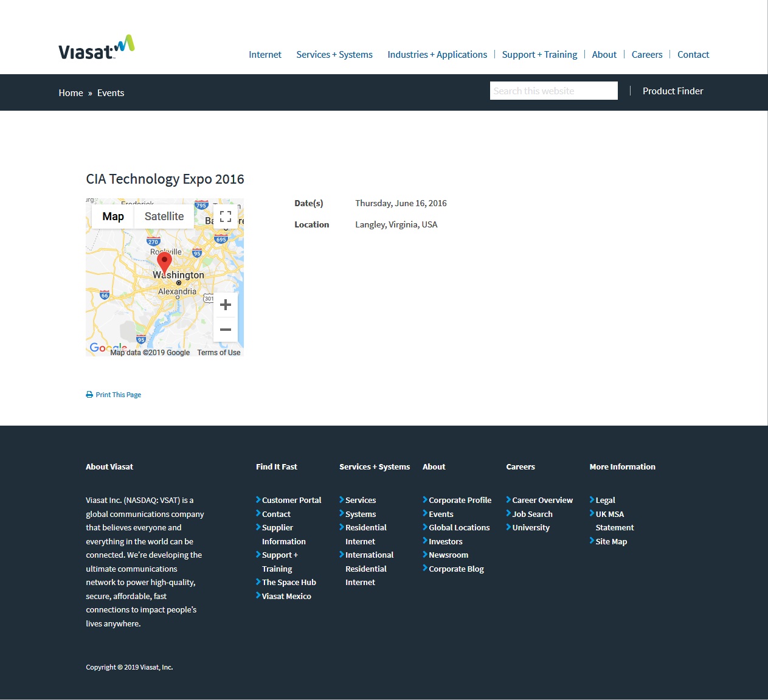Toggle fullscreen view on the map

(226, 217)
